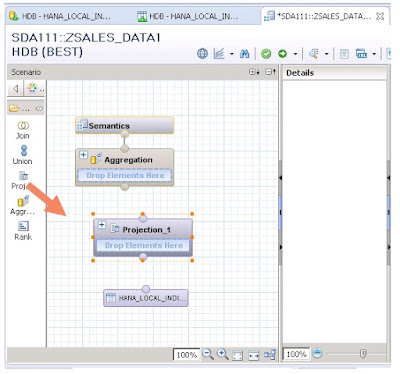The width and height of the screenshot is (400, 374).
Task: Click Collapse All nodes icon in Scenario header
Action: click(270, 72)
